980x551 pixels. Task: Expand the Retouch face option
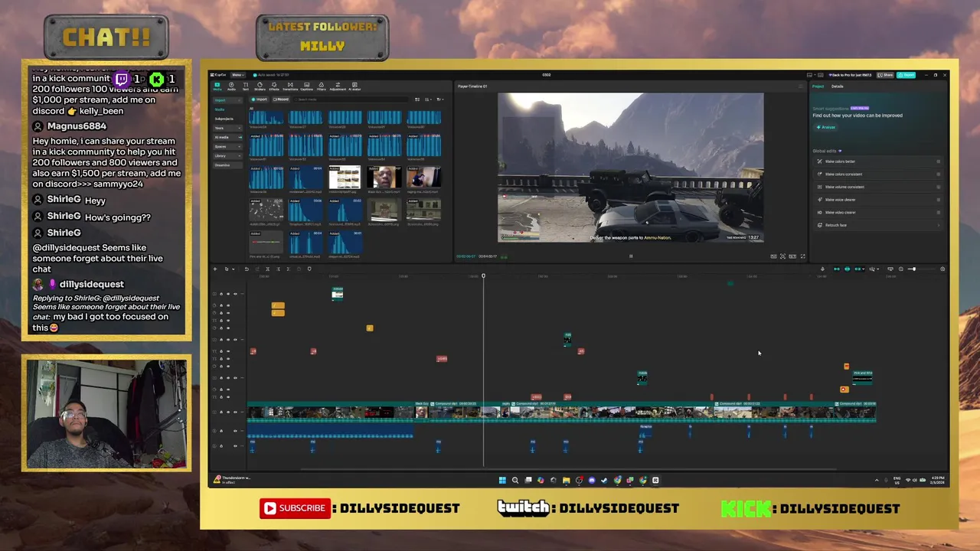876,225
